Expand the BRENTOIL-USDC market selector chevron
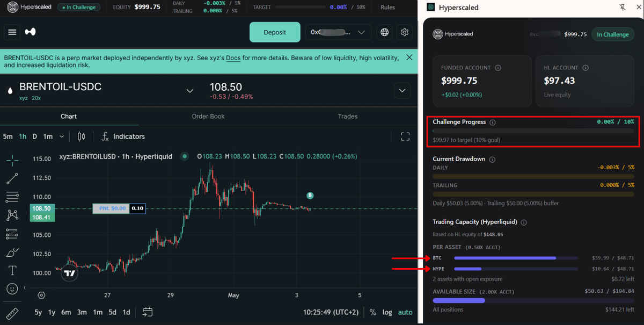 point(189,91)
